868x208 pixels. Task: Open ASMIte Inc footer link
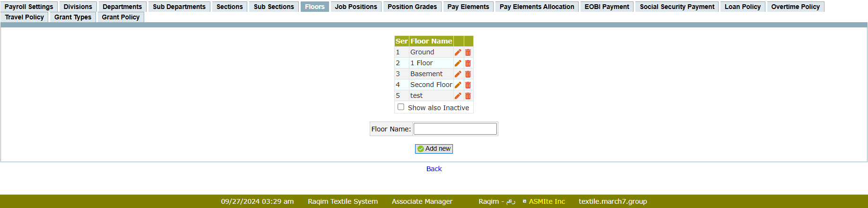(x=547, y=201)
